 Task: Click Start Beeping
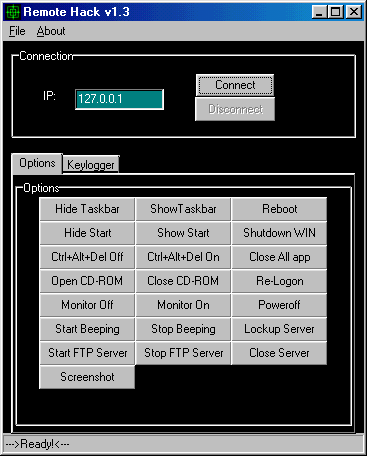click(87, 329)
